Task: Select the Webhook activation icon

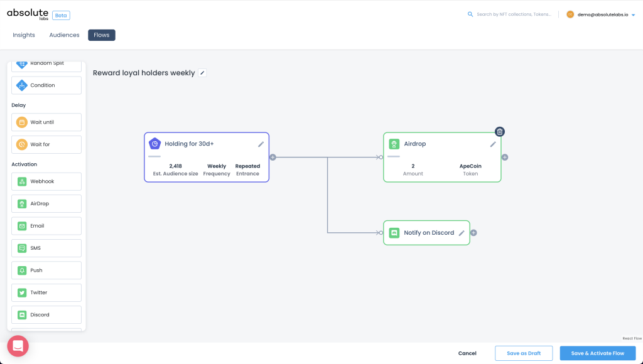Action: (x=22, y=181)
